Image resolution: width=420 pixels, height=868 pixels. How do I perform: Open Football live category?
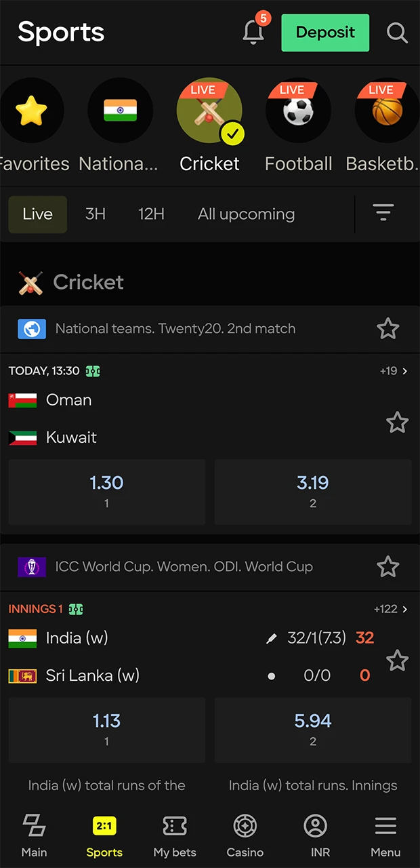point(298,111)
